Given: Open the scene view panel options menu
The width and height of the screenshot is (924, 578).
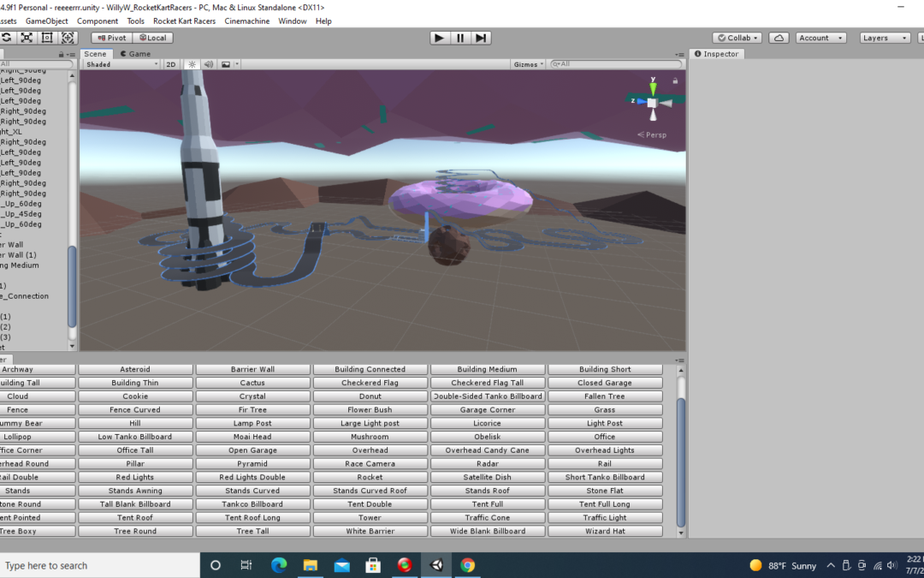Looking at the screenshot, I should pyautogui.click(x=679, y=54).
